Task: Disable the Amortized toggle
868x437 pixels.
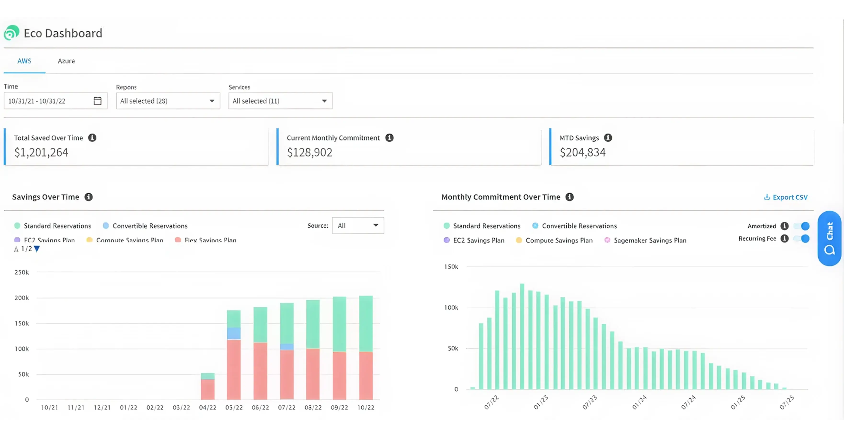Action: pyautogui.click(x=801, y=226)
